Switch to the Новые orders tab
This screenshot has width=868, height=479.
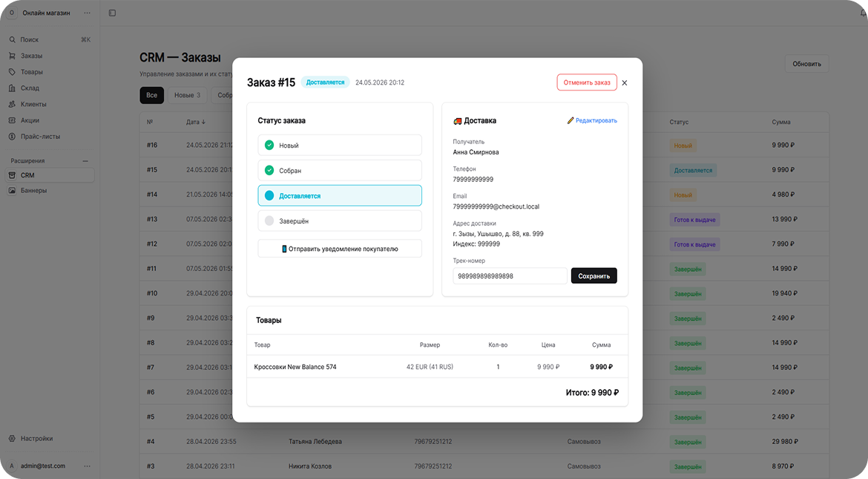click(x=188, y=95)
